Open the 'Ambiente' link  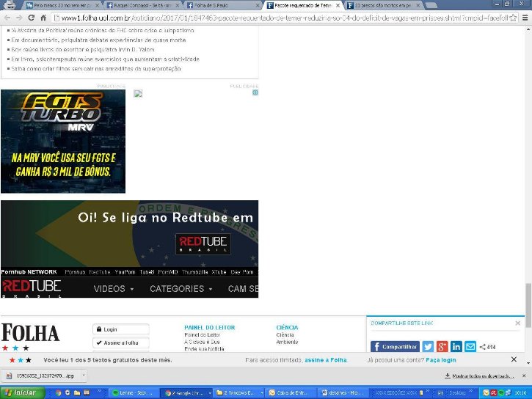(287, 342)
